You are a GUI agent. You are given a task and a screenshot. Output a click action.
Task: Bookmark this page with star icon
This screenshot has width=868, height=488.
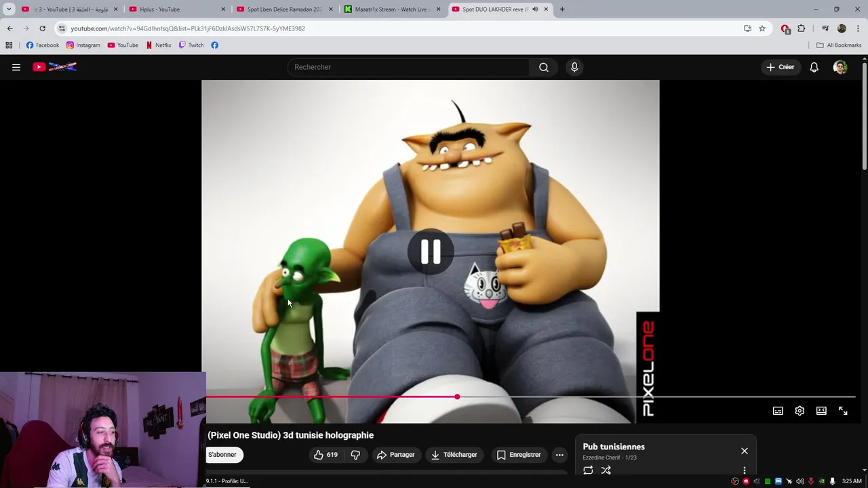point(762,28)
